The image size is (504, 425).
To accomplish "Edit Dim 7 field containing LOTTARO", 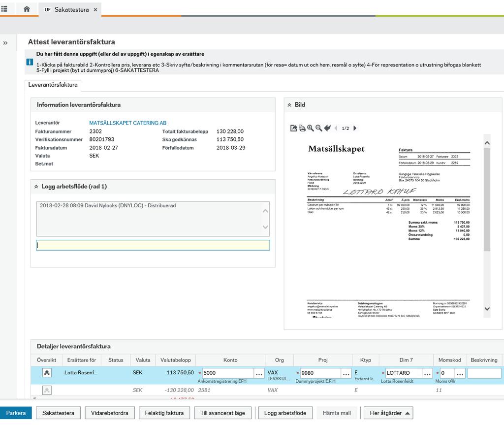I will tap(403, 373).
